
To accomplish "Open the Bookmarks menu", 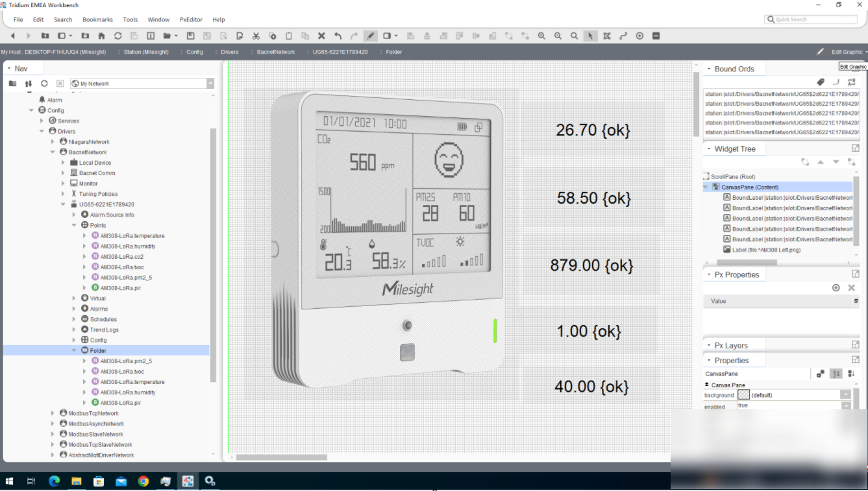I will point(97,19).
